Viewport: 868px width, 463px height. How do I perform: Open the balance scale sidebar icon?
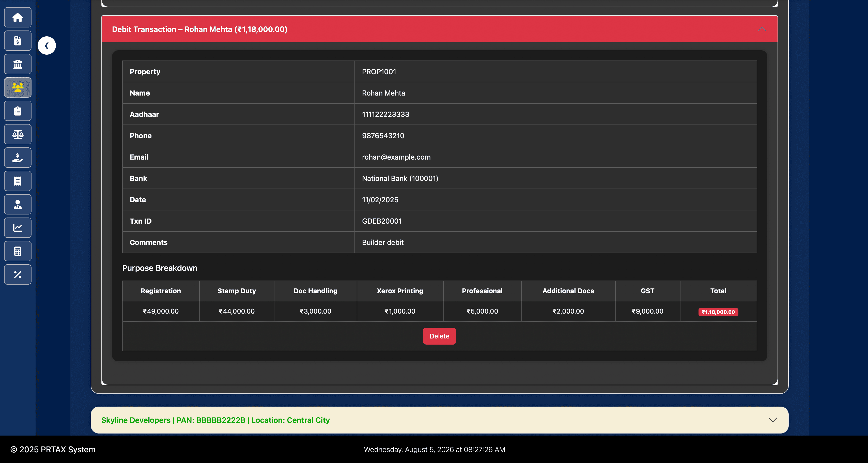[18, 134]
